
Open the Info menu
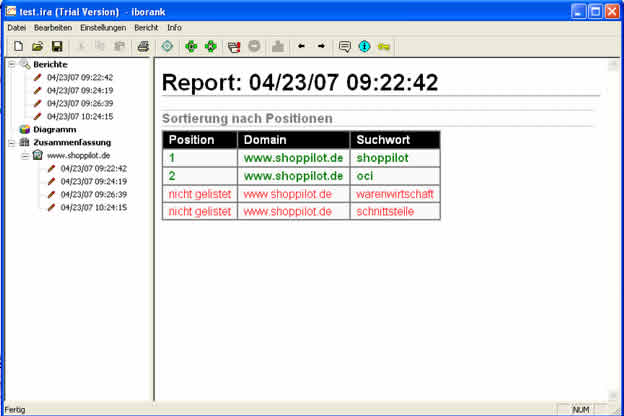pyautogui.click(x=174, y=28)
